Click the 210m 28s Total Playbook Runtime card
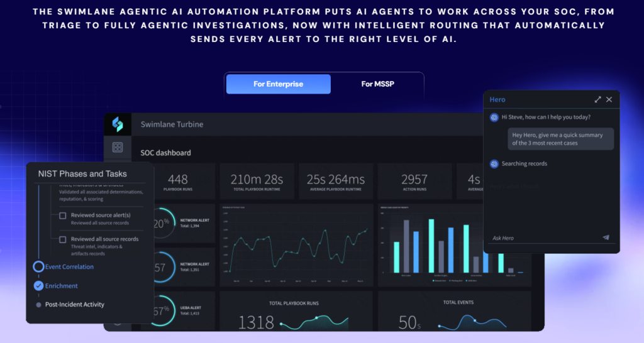644x343 pixels. [257, 182]
